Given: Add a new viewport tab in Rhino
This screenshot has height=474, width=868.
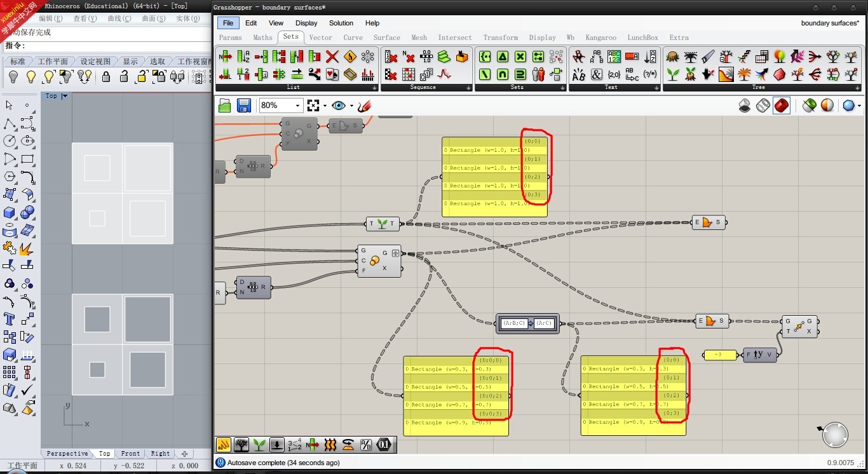Looking at the screenshot, I should pyautogui.click(x=185, y=454).
